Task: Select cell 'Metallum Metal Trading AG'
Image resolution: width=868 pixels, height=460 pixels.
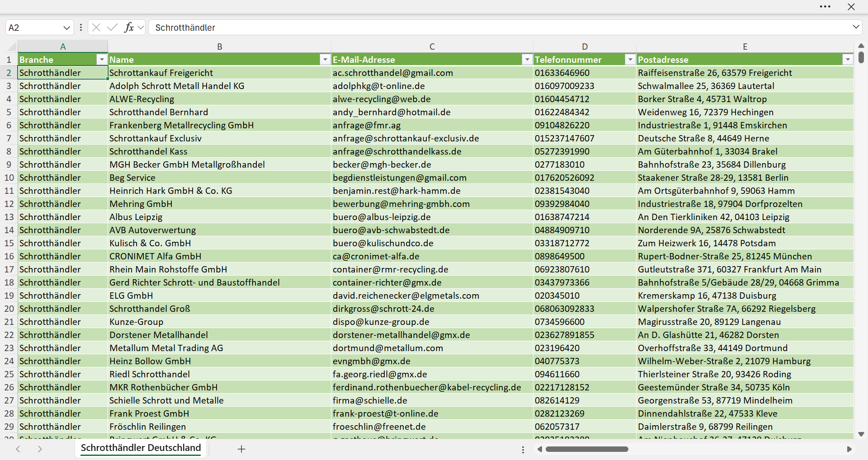Action: pos(220,348)
